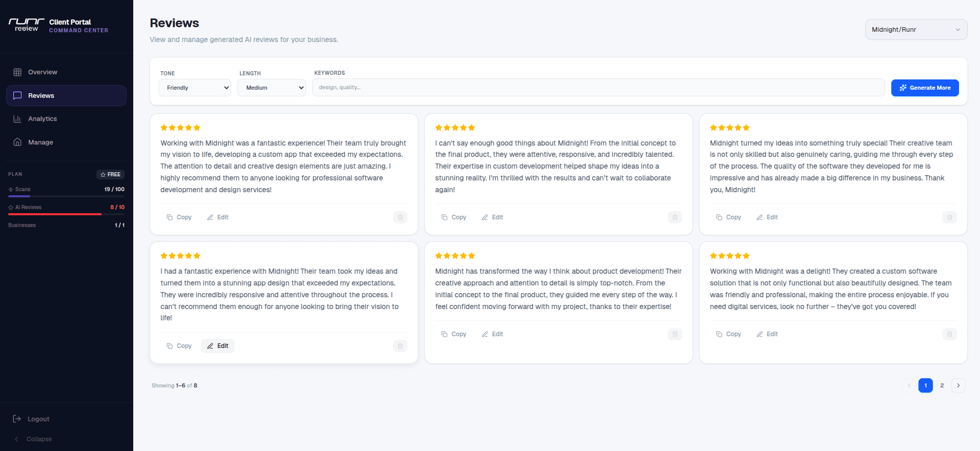Viewport: 980px width, 451px height.
Task: Click the Logout icon
Action: pyautogui.click(x=17, y=419)
